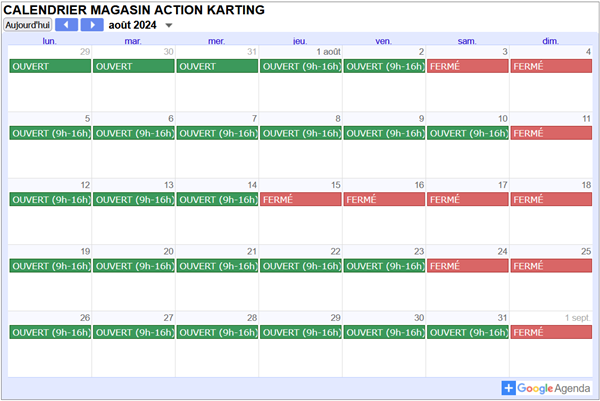Go to previous month with left arrow
Image resolution: width=600 pixels, height=401 pixels.
tap(66, 25)
